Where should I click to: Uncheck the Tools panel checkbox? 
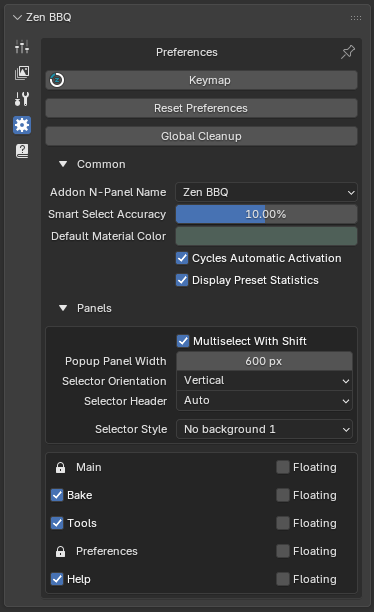click(x=57, y=523)
